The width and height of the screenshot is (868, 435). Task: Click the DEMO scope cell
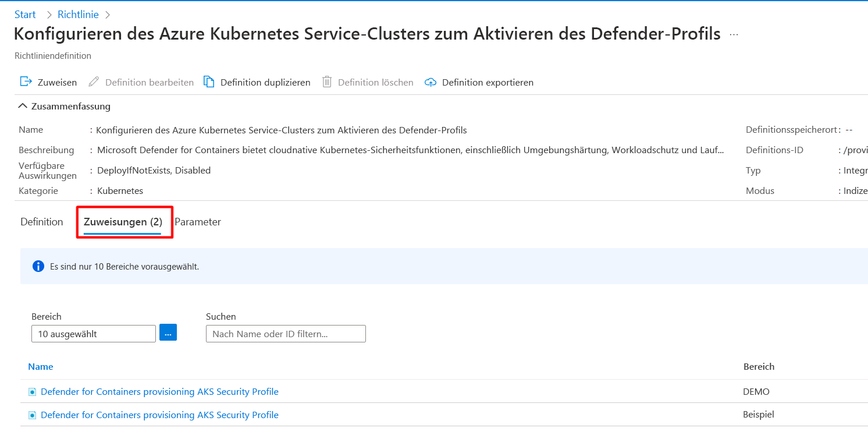point(756,392)
